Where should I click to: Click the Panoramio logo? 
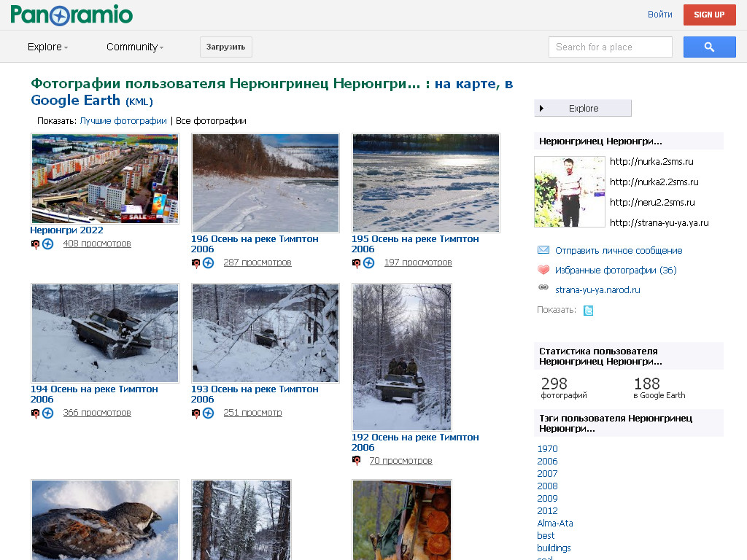pos(71,15)
